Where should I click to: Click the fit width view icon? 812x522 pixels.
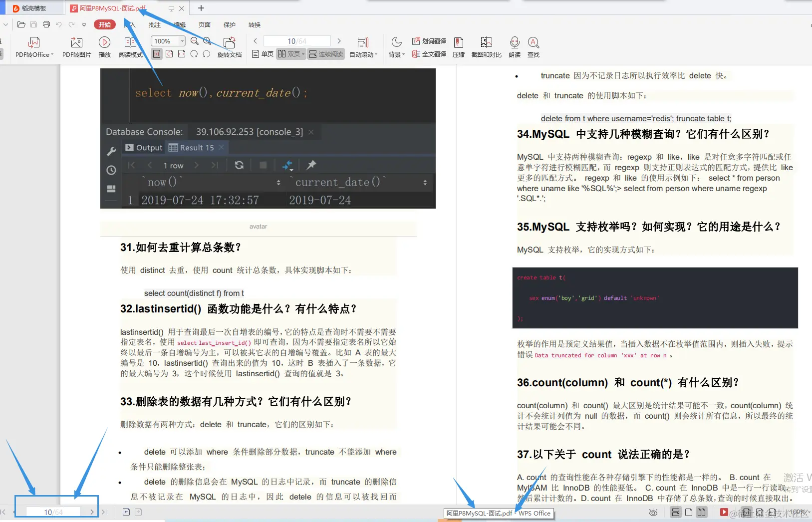[x=182, y=54]
